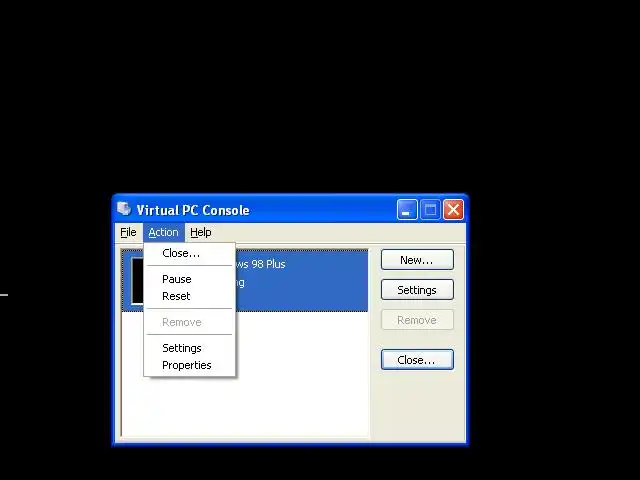Image resolution: width=640 pixels, height=480 pixels.
Task: Select Pause from the Action menu
Action: point(189,279)
